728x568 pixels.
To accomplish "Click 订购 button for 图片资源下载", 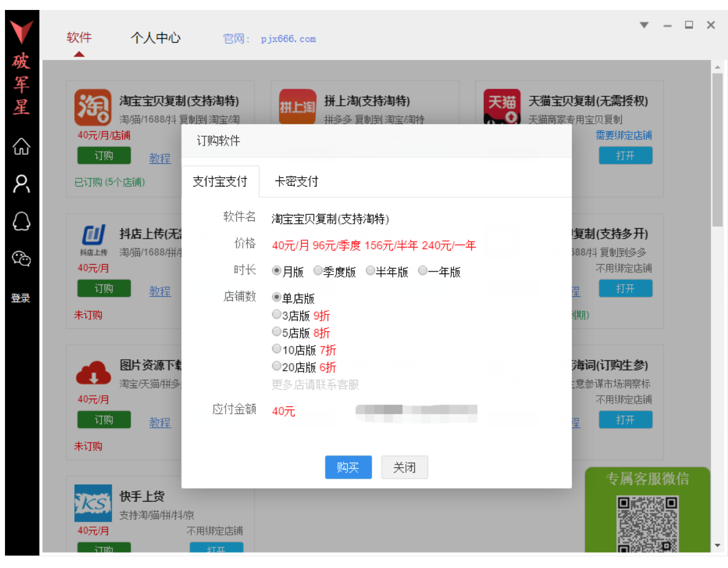I will (x=104, y=420).
